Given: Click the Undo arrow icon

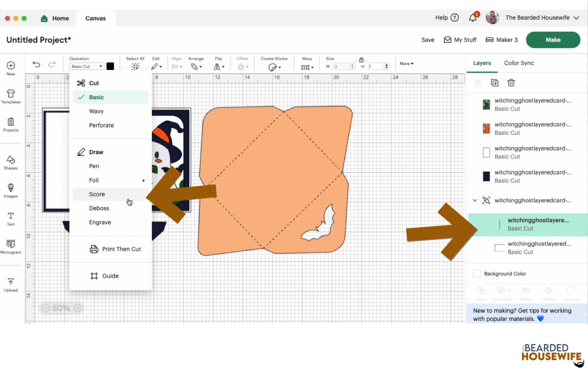Looking at the screenshot, I should click(36, 64).
